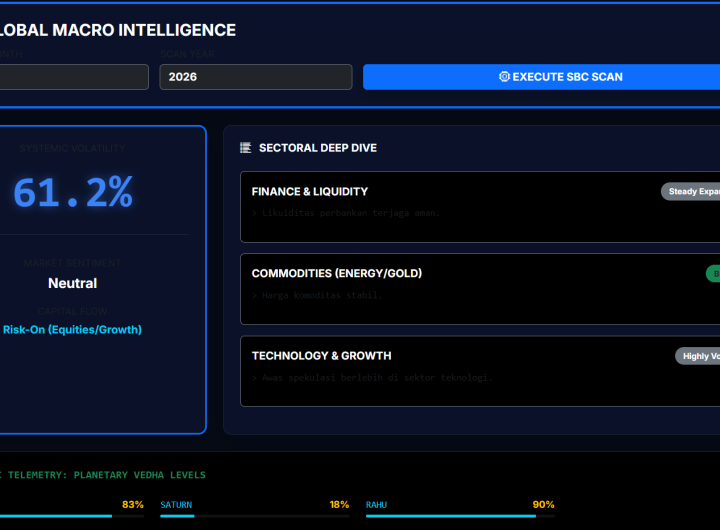Viewport: 720px width, 530px height.
Task: Click the Highly Volatile status badge
Action: tap(698, 355)
